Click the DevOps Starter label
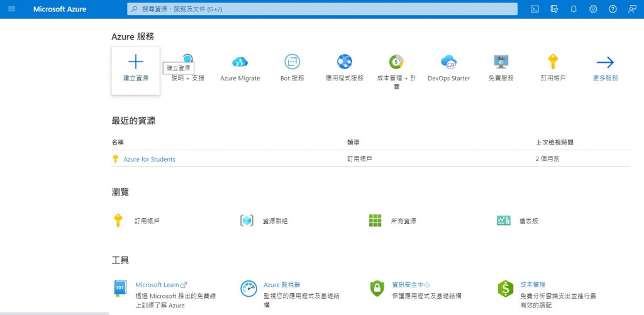The width and height of the screenshot is (644, 315). pos(448,78)
